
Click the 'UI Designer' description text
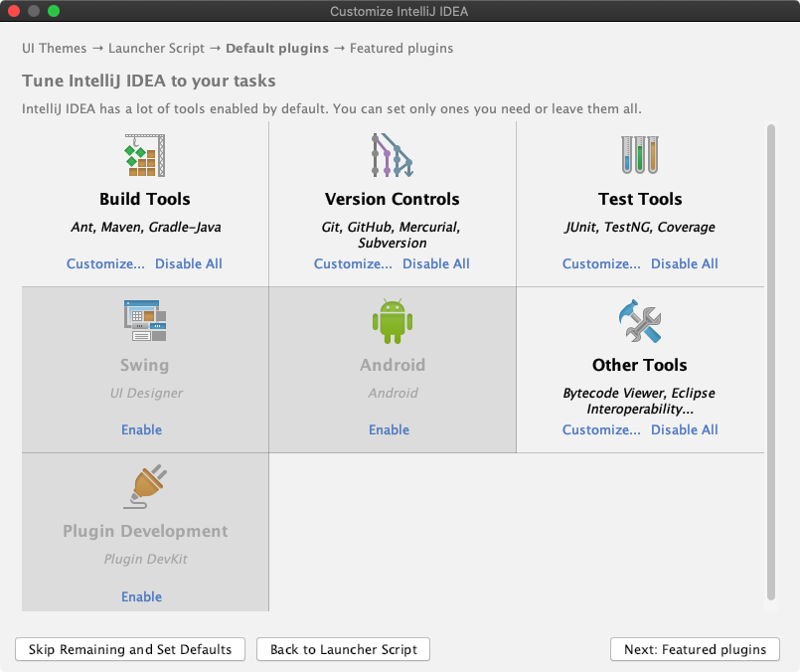[146, 393]
